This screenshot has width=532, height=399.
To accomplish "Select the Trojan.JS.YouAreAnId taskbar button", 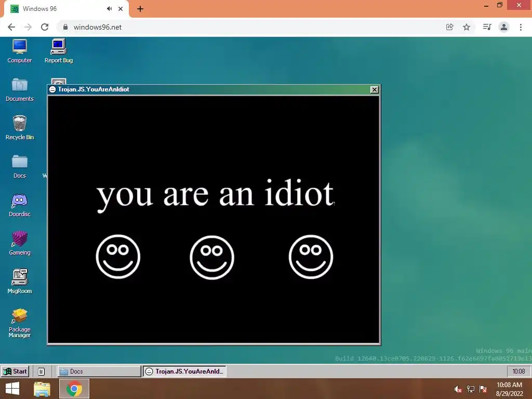I will click(x=184, y=371).
